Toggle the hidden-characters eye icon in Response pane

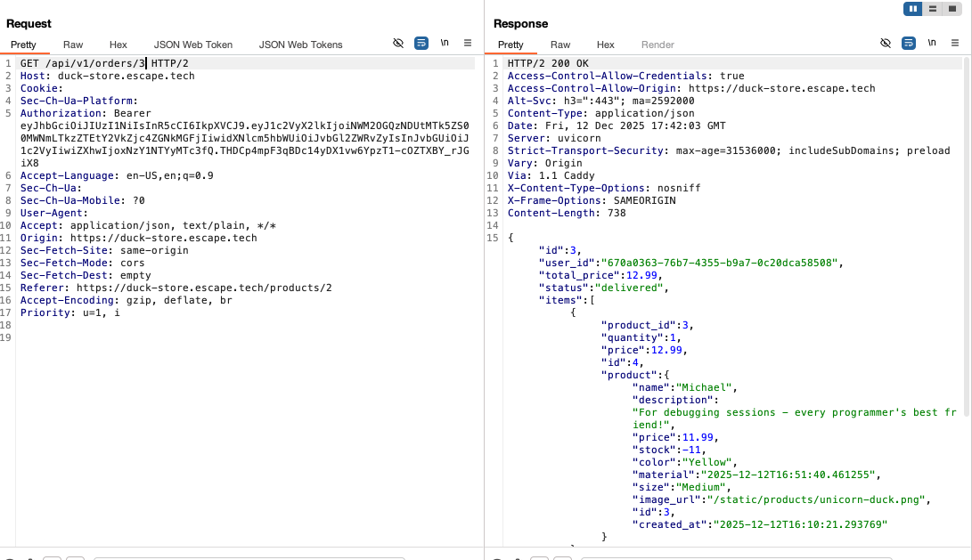coord(886,42)
